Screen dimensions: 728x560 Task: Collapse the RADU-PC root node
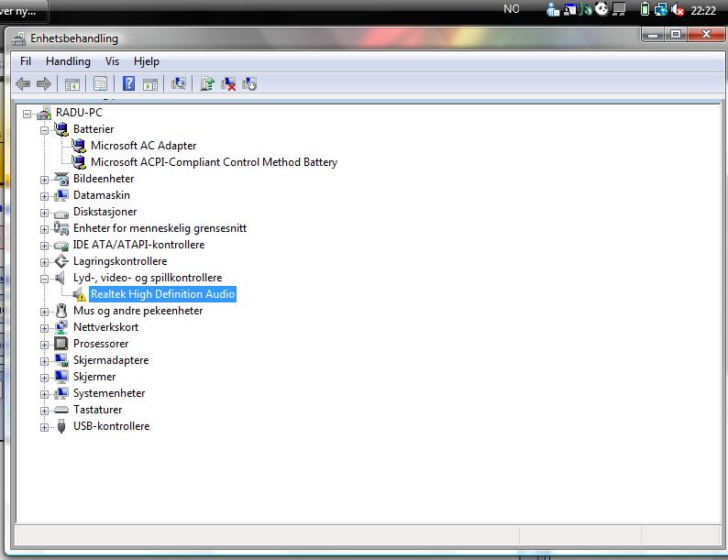[27, 114]
